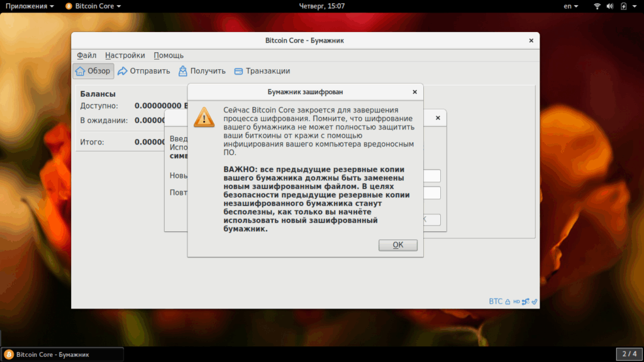644x362 pixels.
Task: Open the en keyboard layout selector
Action: 570,6
